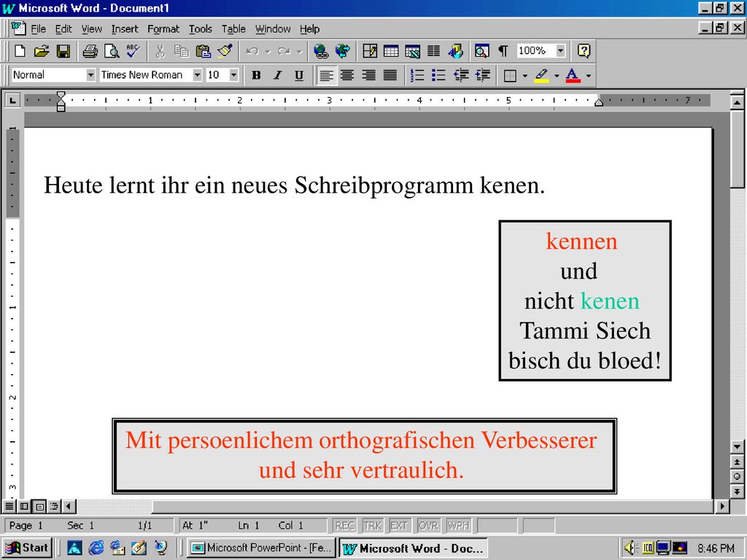
Task: Expand the redo history arrow
Action: point(299,51)
